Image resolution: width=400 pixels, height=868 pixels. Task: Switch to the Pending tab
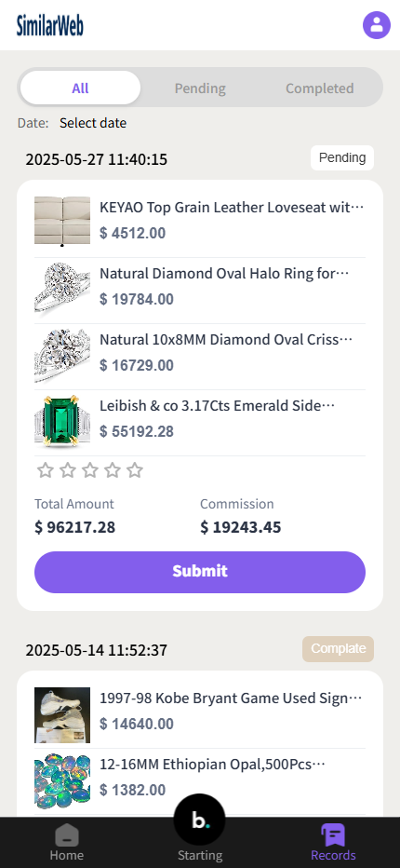[200, 88]
